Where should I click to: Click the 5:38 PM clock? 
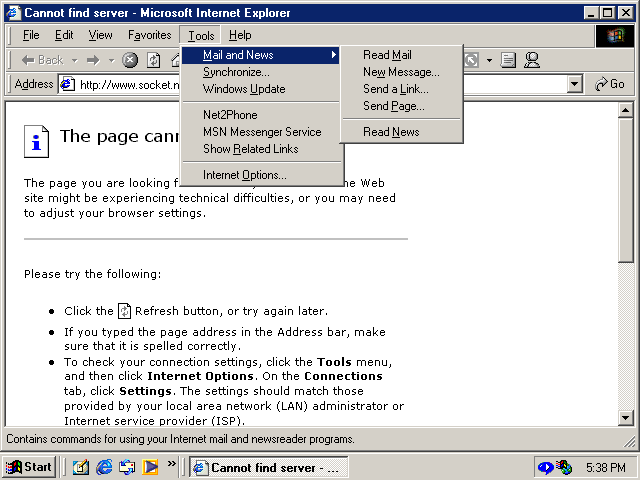pyautogui.click(x=606, y=467)
